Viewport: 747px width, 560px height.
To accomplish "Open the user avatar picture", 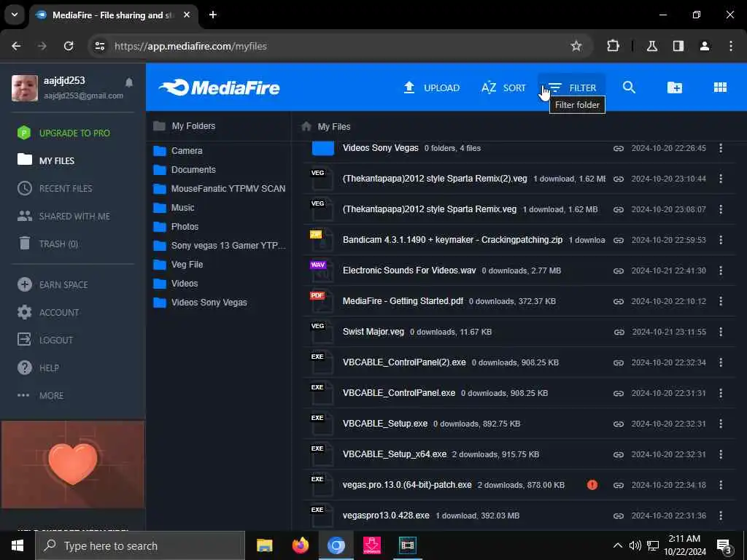I will [x=25, y=87].
